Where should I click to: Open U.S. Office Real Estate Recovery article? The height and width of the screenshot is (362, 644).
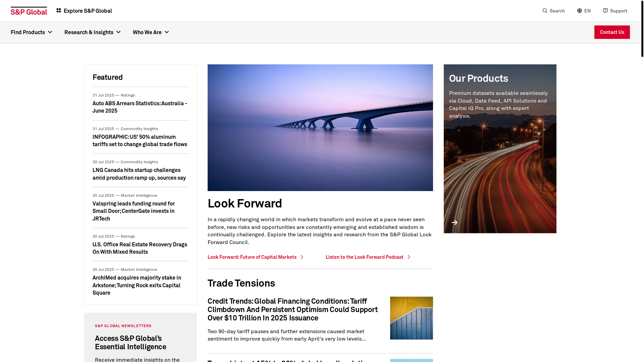tap(140, 248)
